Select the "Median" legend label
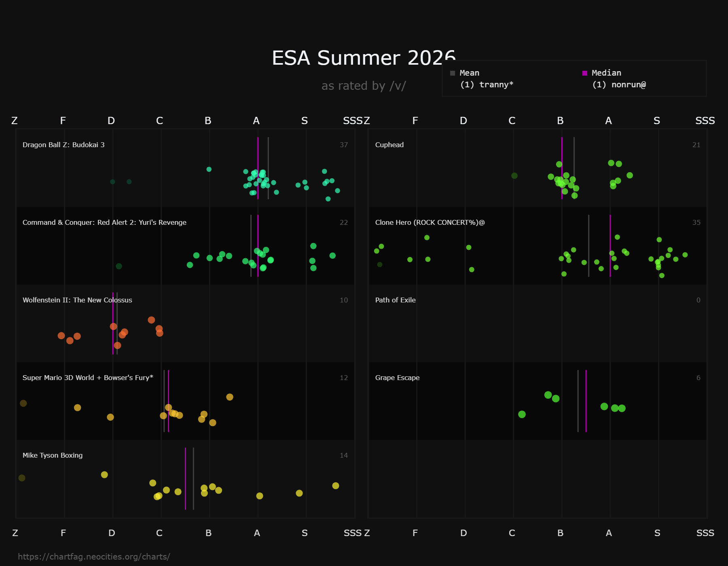Image resolution: width=728 pixels, height=566 pixels. [x=606, y=73]
